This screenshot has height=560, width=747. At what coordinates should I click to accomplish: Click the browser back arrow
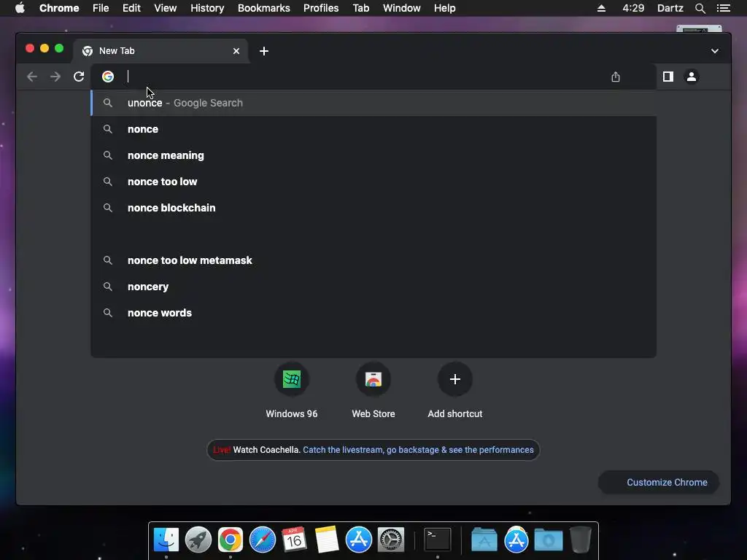32,77
